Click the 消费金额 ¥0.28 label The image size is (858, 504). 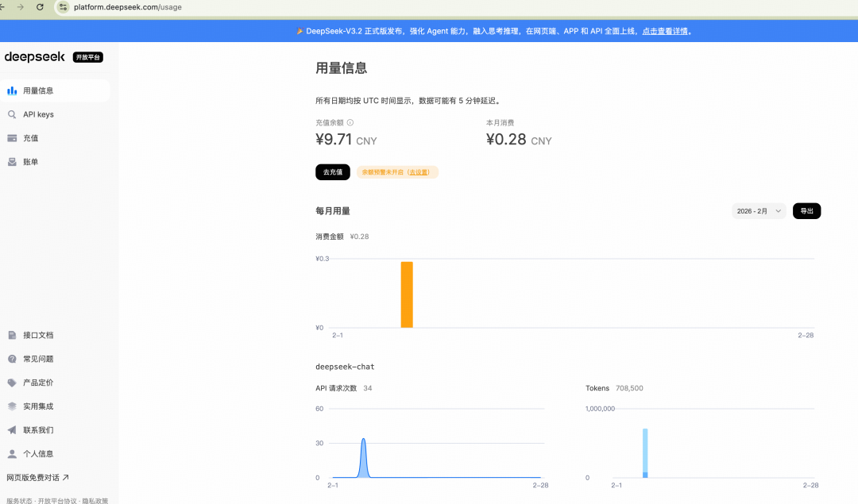[x=342, y=237]
